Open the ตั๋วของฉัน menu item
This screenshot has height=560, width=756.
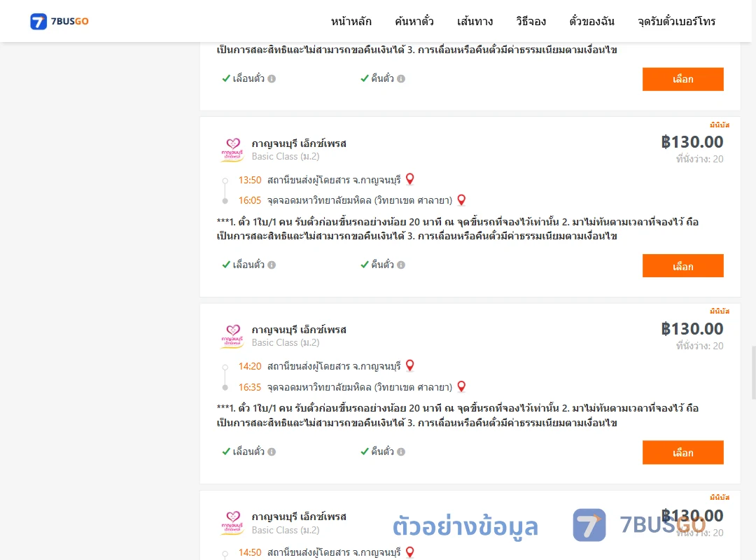point(591,21)
